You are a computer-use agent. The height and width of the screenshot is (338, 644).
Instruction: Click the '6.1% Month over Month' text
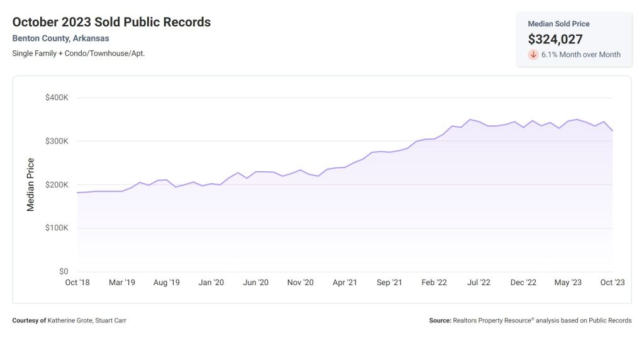click(x=580, y=55)
